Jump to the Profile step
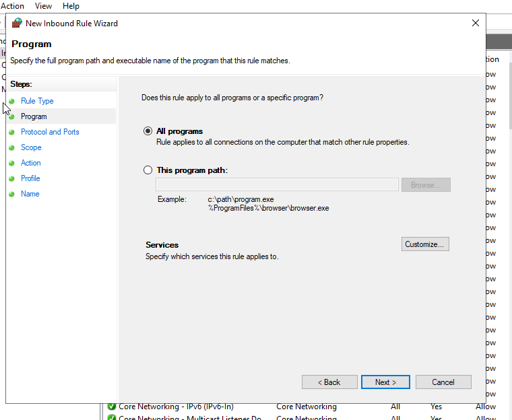The height and width of the screenshot is (420, 512). (30, 178)
